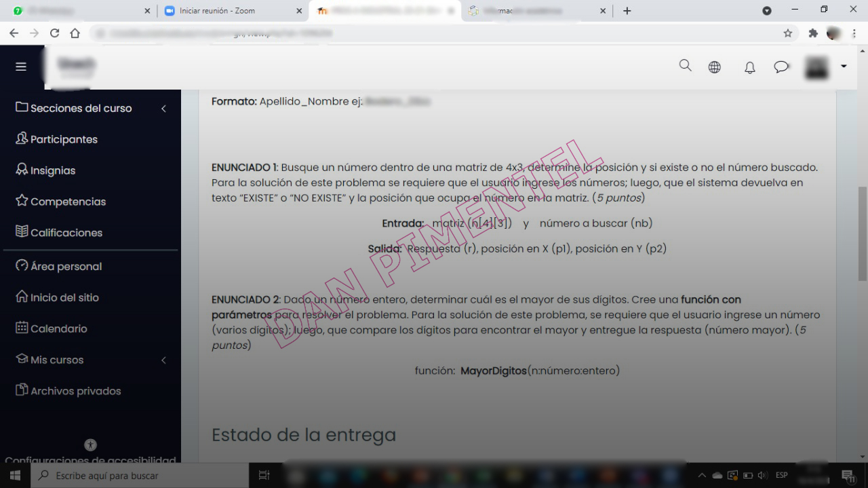Open messages using the chat bubble icon
Image resolution: width=868 pixels, height=488 pixels.
click(x=781, y=66)
